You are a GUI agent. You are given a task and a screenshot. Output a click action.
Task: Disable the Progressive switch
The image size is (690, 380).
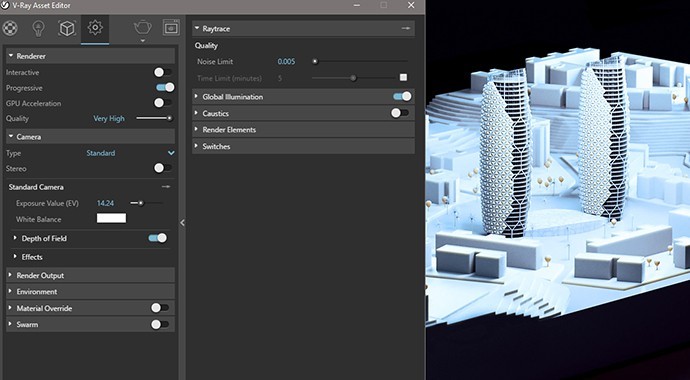click(165, 88)
